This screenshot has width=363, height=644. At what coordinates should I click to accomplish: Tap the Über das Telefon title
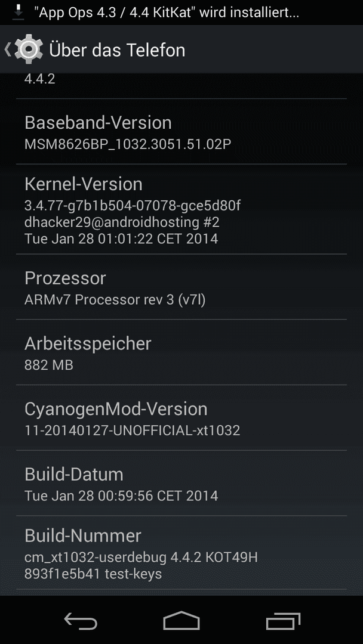coord(117,50)
